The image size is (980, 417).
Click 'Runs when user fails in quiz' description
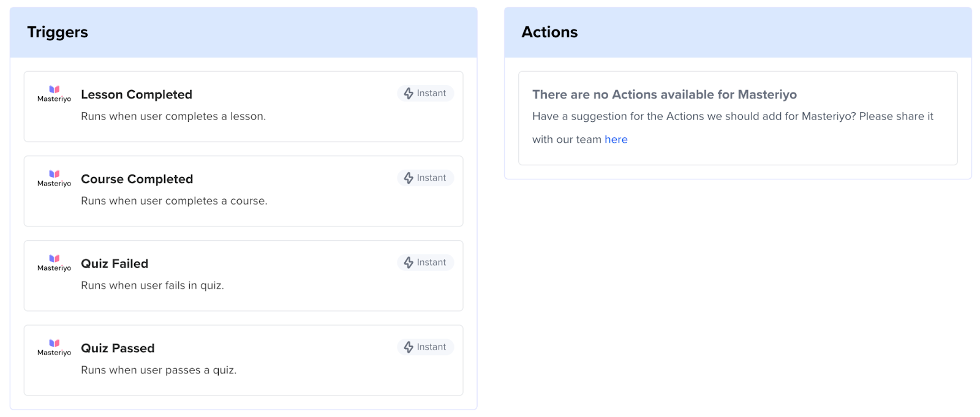point(153,285)
